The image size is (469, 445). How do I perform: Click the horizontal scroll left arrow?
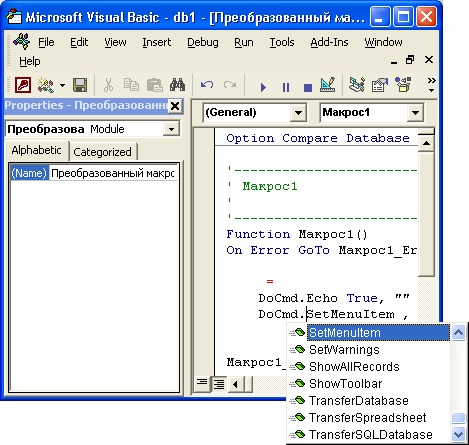pyautogui.click(x=236, y=384)
